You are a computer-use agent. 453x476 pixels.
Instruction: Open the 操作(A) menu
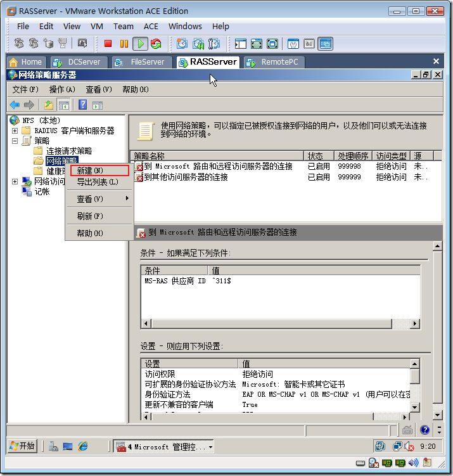[x=62, y=89]
